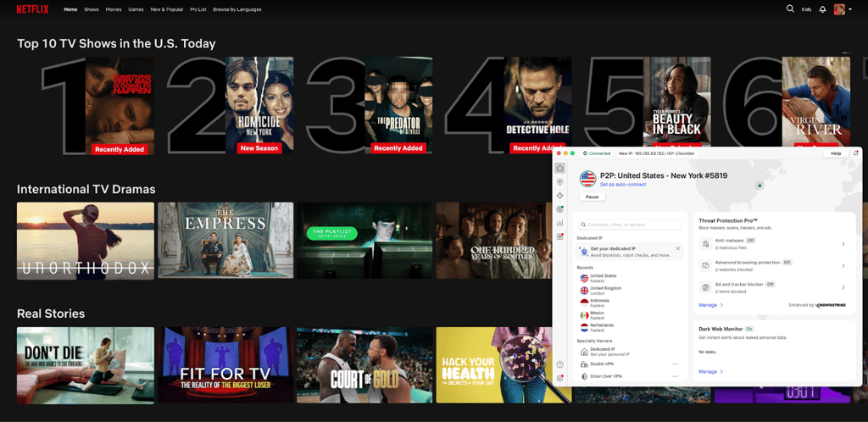This screenshot has width=868, height=422.
Task: Click the Netflix logo
Action: tap(32, 9)
